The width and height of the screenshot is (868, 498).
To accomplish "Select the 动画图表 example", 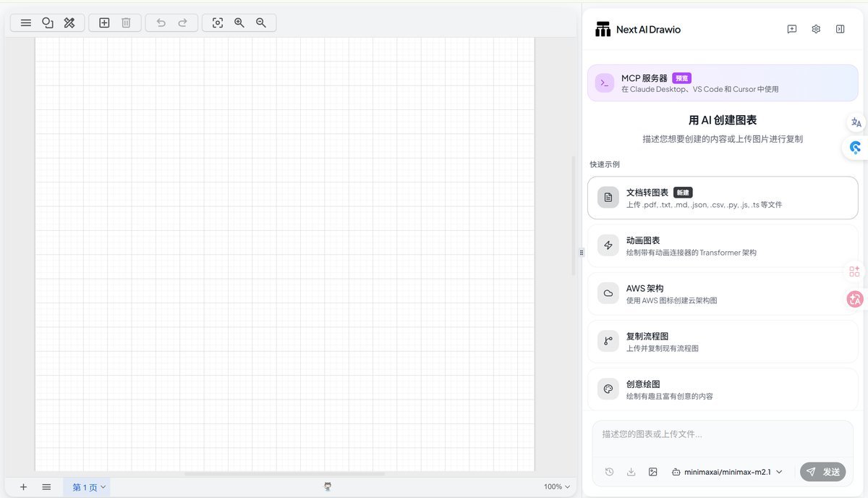I will [x=723, y=245].
